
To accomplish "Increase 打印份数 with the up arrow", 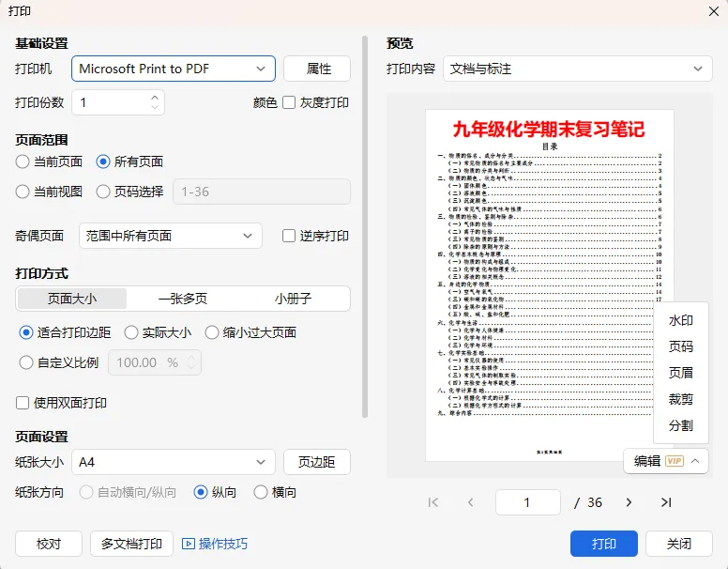I will coord(155,98).
